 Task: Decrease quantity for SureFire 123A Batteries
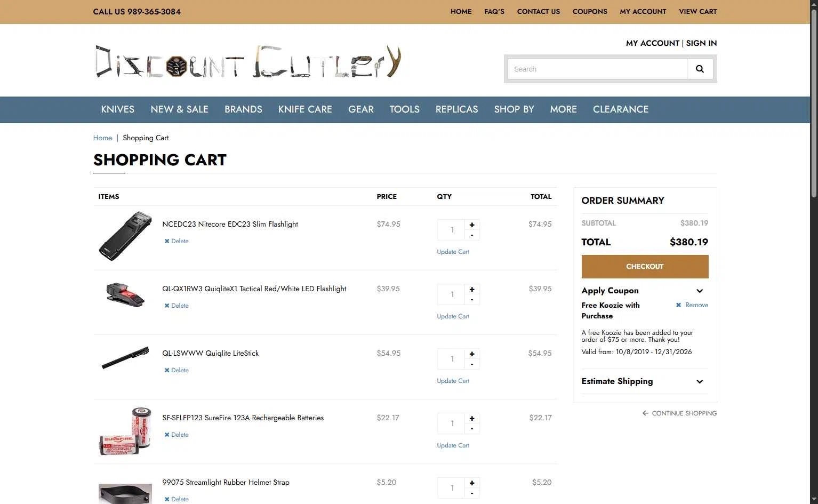coord(472,429)
